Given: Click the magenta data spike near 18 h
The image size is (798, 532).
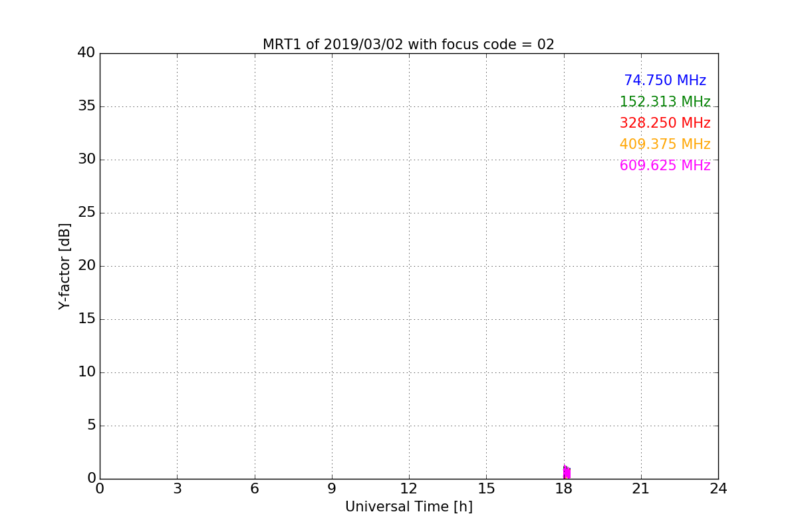Looking at the screenshot, I should (567, 472).
